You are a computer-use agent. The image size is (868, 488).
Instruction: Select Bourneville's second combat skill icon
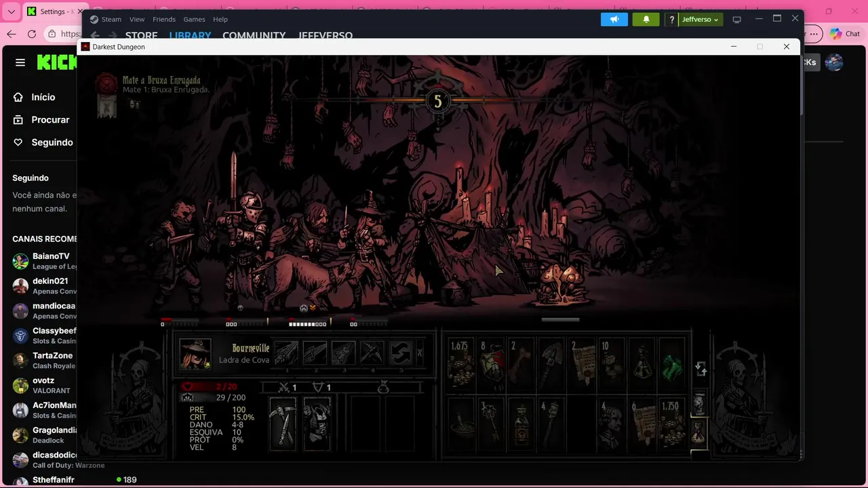(x=315, y=353)
